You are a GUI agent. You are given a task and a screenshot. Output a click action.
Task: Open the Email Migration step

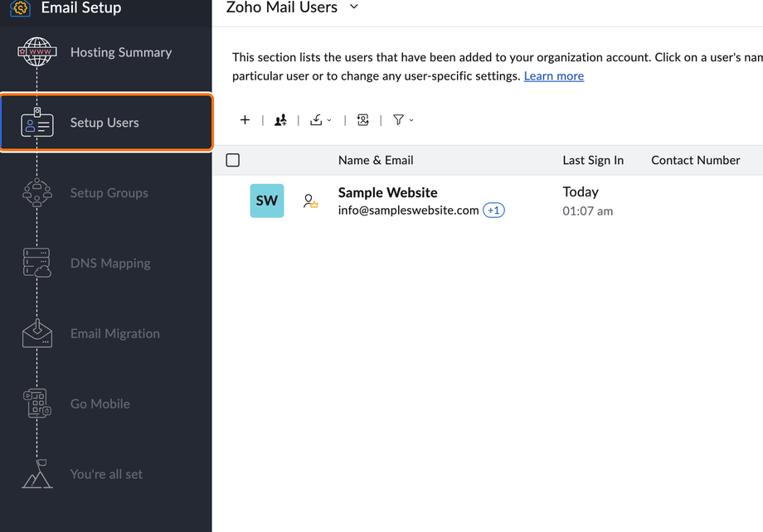tap(106, 334)
